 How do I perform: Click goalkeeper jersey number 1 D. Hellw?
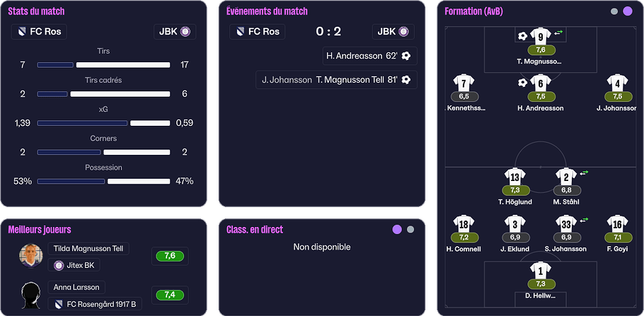tap(541, 271)
